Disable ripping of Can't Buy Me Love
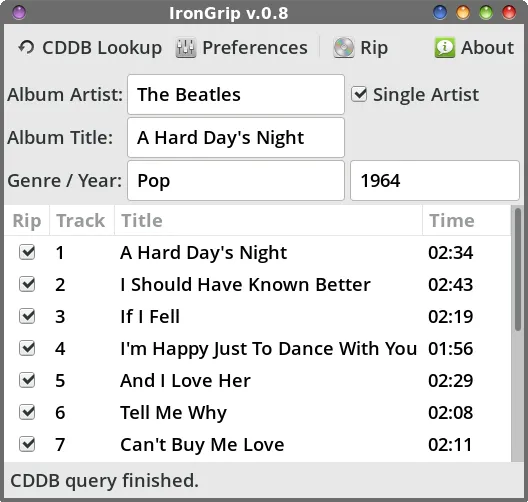This screenshot has height=502, width=528. point(27,444)
